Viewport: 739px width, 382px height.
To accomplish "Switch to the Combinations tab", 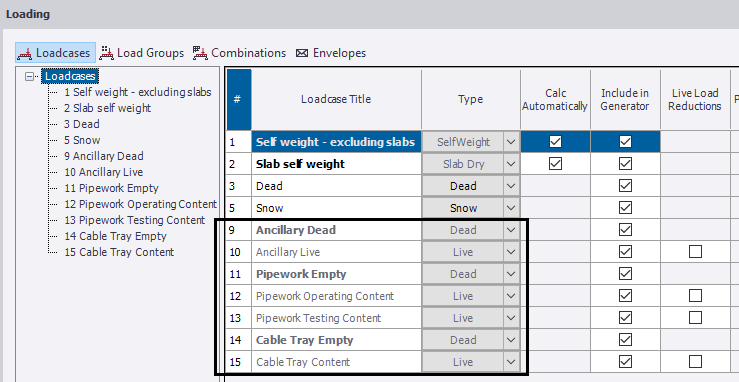I will tap(239, 53).
